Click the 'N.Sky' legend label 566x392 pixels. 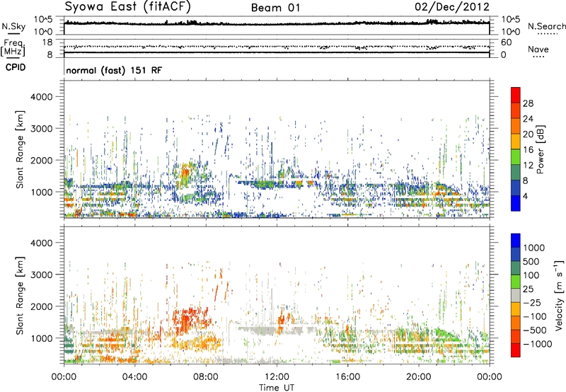(13, 27)
